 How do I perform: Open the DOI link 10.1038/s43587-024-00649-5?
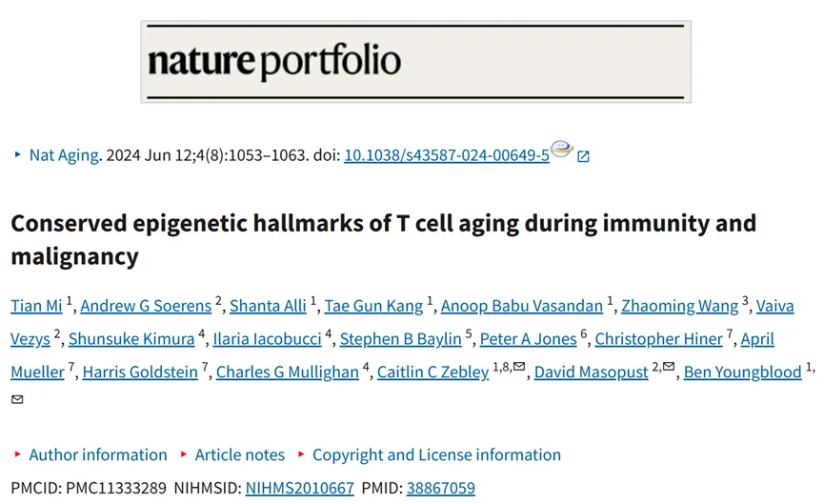pos(447,155)
